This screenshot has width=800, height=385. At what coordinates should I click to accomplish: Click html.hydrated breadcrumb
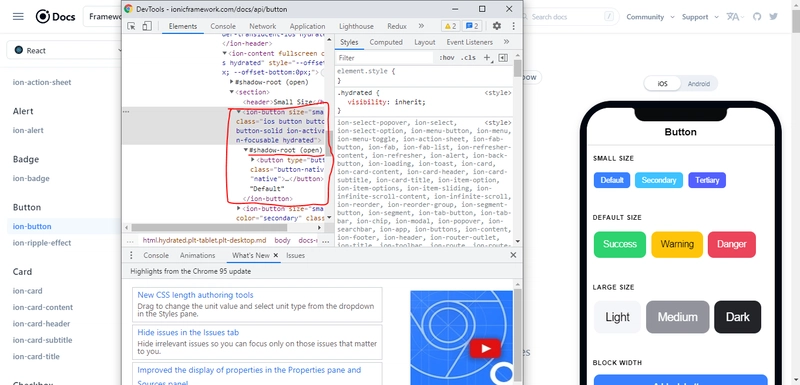click(205, 240)
